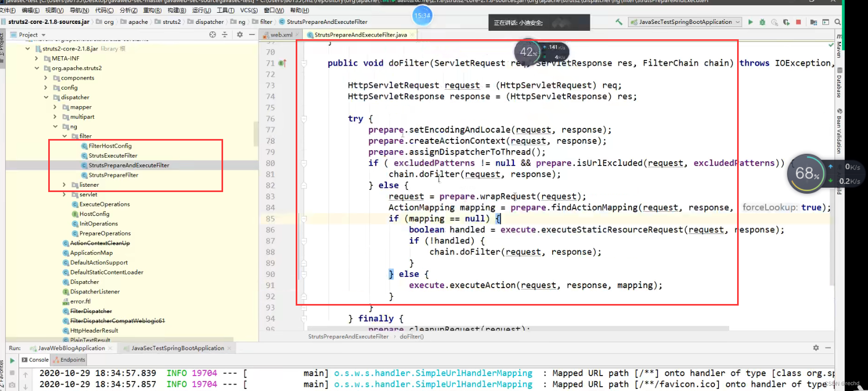
Task: Switch to the Endpoints tab
Action: point(69,360)
